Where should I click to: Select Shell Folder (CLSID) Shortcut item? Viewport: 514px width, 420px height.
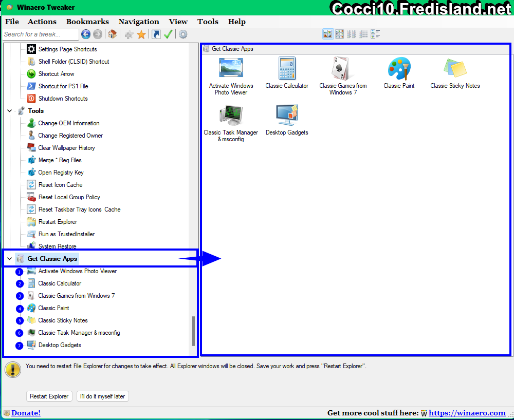pos(74,62)
